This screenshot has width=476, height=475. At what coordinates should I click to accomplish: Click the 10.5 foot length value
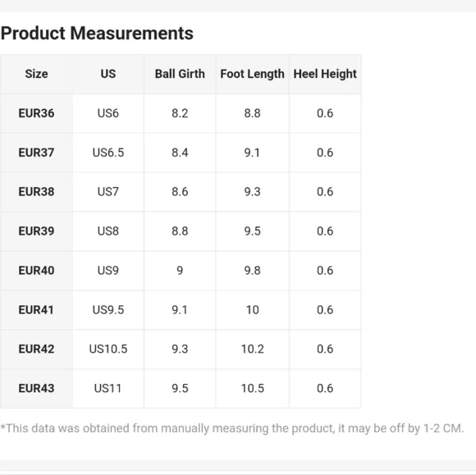pos(252,388)
